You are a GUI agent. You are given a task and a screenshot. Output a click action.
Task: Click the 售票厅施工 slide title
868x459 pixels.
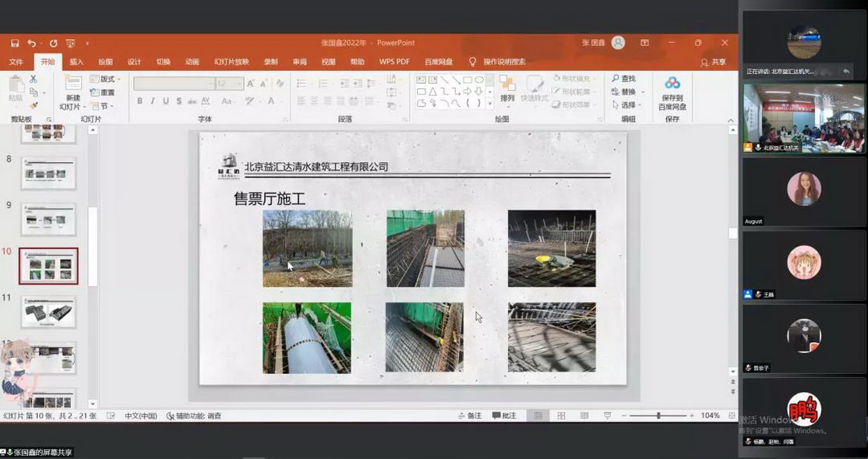coord(270,199)
